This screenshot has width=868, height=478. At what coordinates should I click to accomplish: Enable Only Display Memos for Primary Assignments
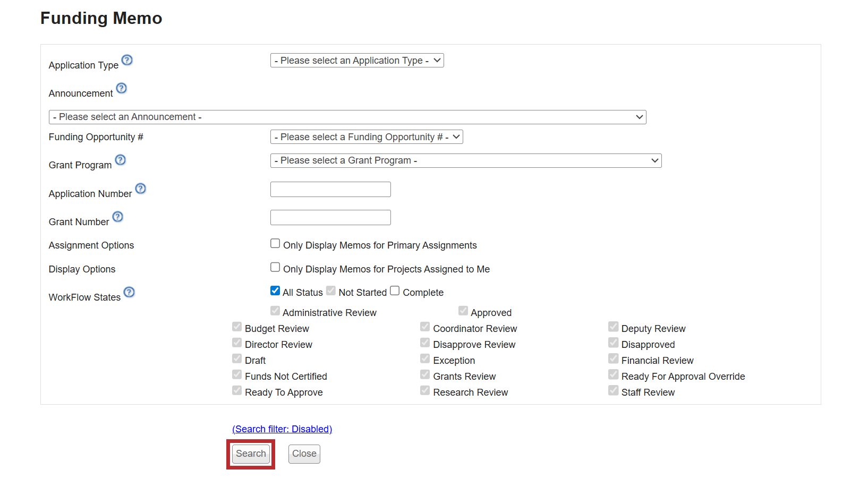275,243
